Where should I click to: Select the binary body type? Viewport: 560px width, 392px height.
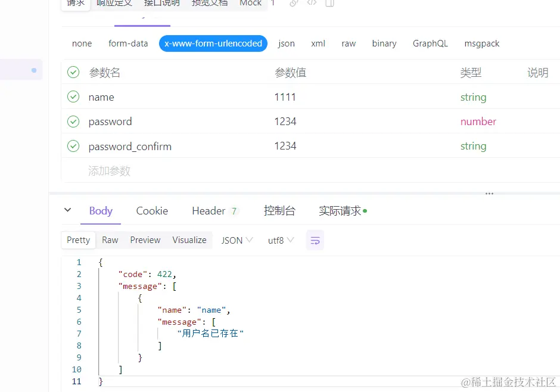384,43
